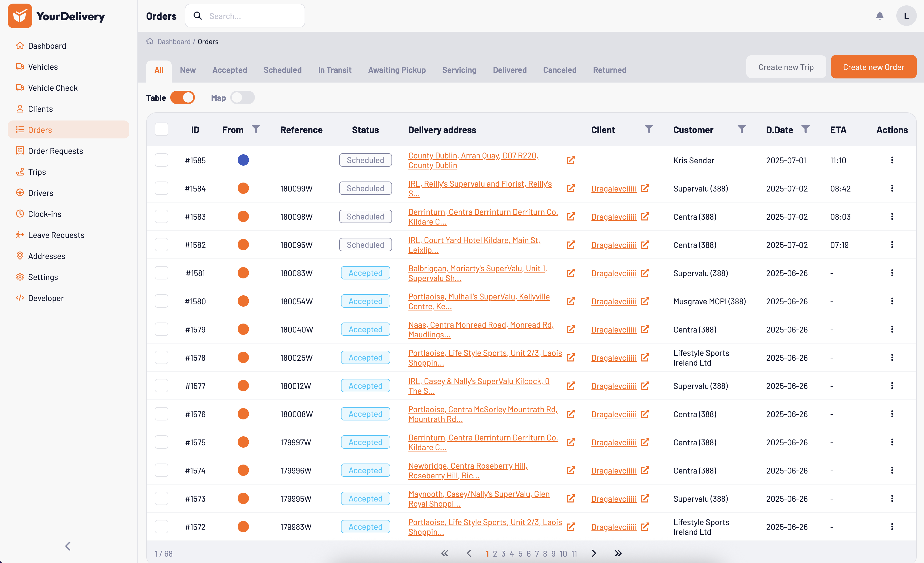
Task: Select the Vehicles icon in the sidebar
Action: pyautogui.click(x=20, y=67)
